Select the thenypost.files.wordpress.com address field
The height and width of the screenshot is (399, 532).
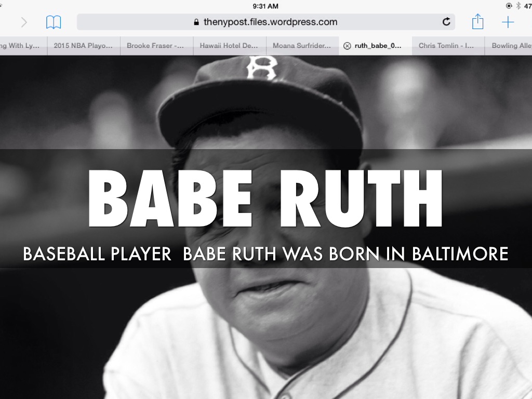click(265, 22)
